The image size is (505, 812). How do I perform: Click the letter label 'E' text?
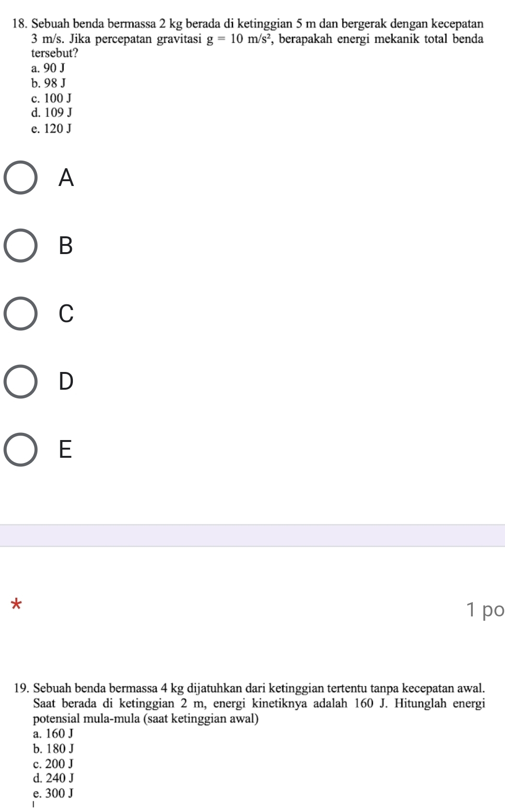66,450
